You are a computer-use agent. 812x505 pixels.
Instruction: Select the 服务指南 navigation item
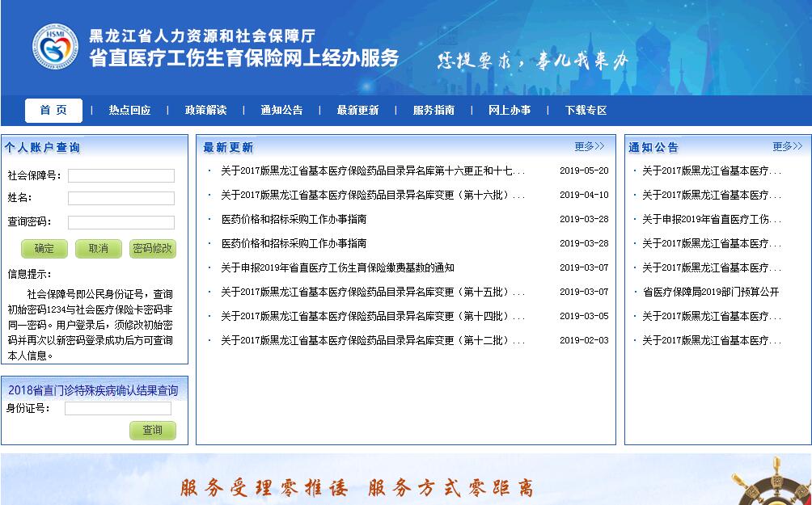coord(433,111)
